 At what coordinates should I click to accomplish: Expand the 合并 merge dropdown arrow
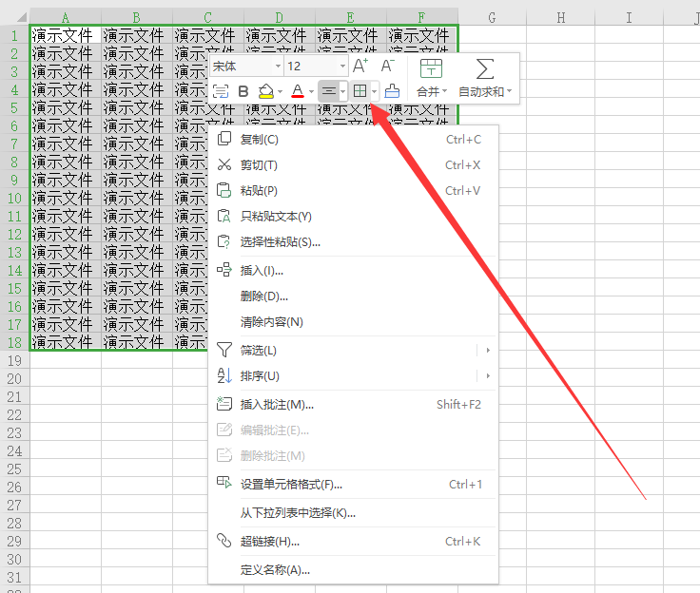tap(445, 91)
